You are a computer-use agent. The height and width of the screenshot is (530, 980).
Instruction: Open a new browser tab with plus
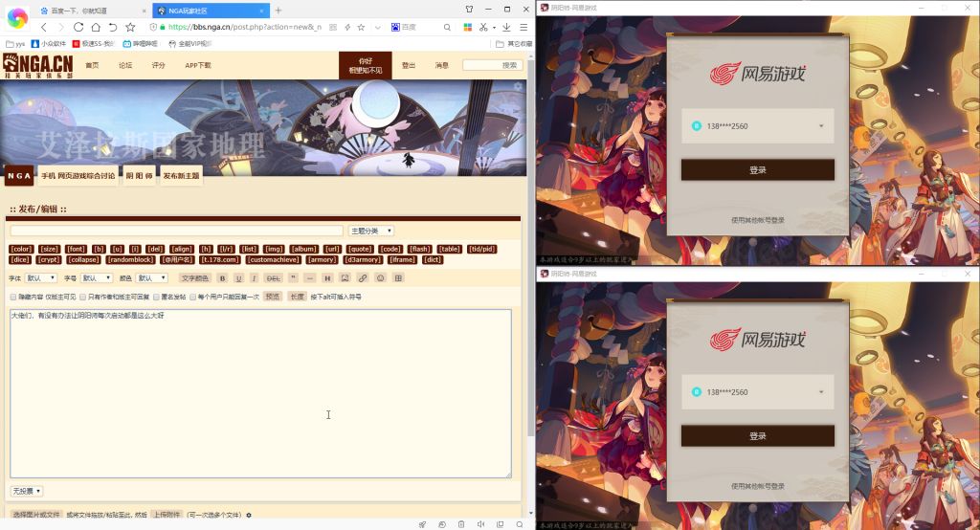point(278,11)
